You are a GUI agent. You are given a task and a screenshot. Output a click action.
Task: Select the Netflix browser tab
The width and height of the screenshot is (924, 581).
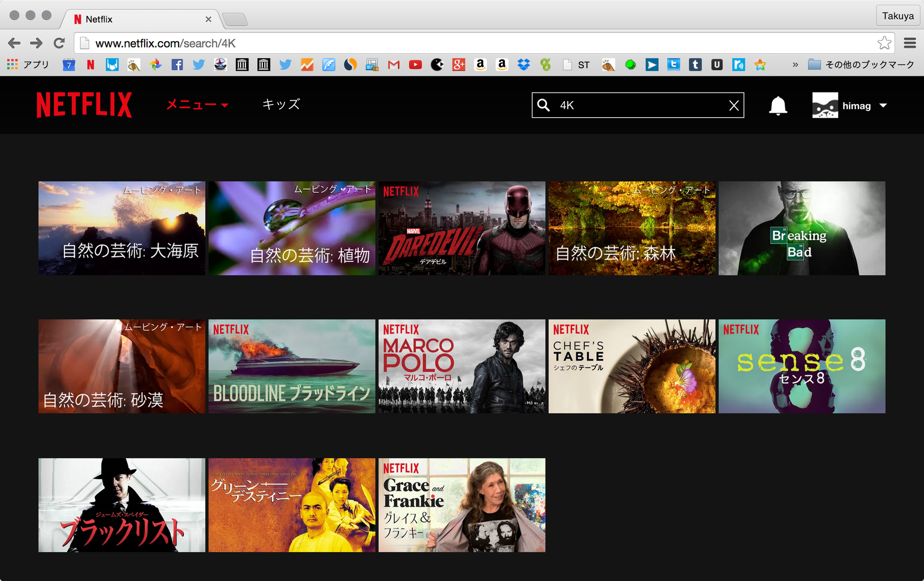[140, 19]
